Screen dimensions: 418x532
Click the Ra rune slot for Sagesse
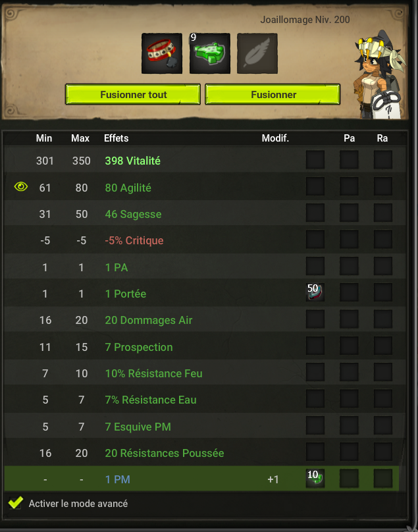(x=383, y=213)
